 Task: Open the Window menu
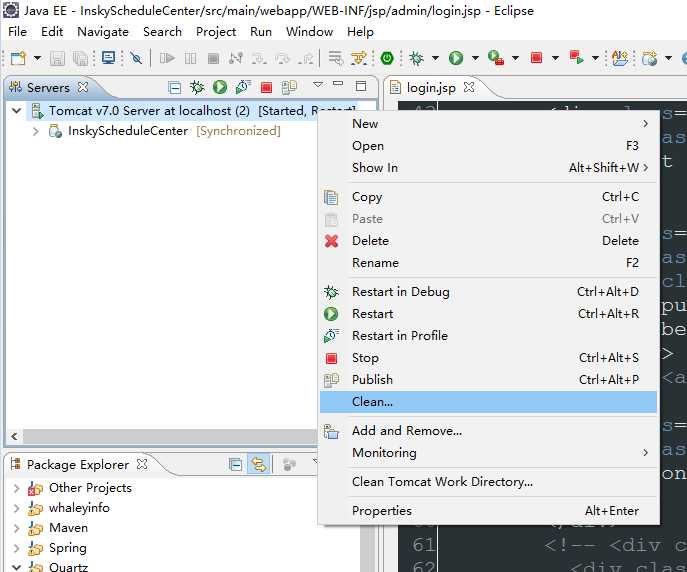pos(309,32)
